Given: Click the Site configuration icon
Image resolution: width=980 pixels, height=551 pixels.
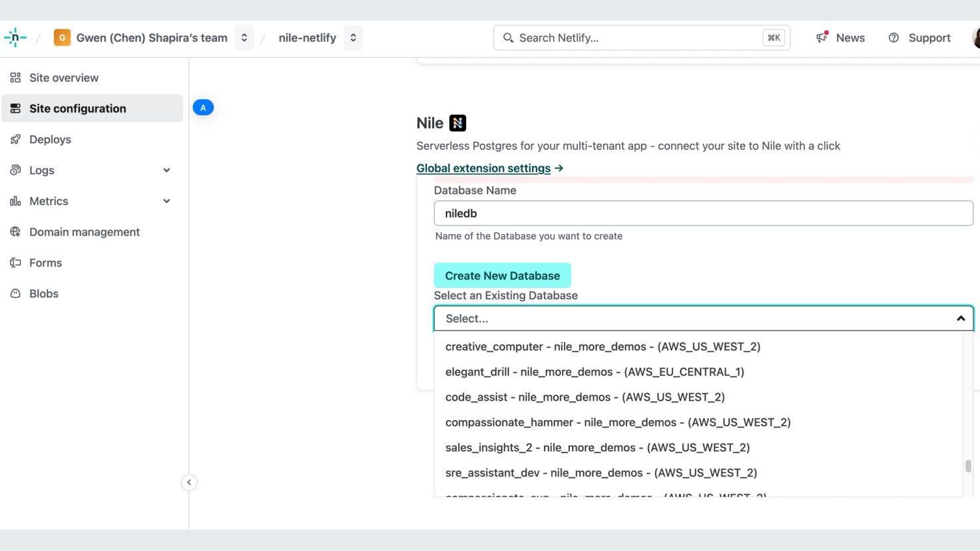Looking at the screenshot, I should coord(15,108).
